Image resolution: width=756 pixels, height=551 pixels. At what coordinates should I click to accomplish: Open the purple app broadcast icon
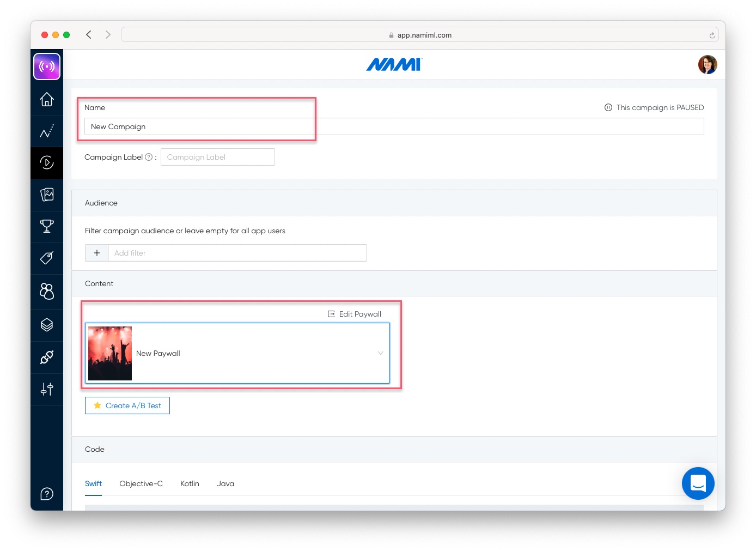47,66
